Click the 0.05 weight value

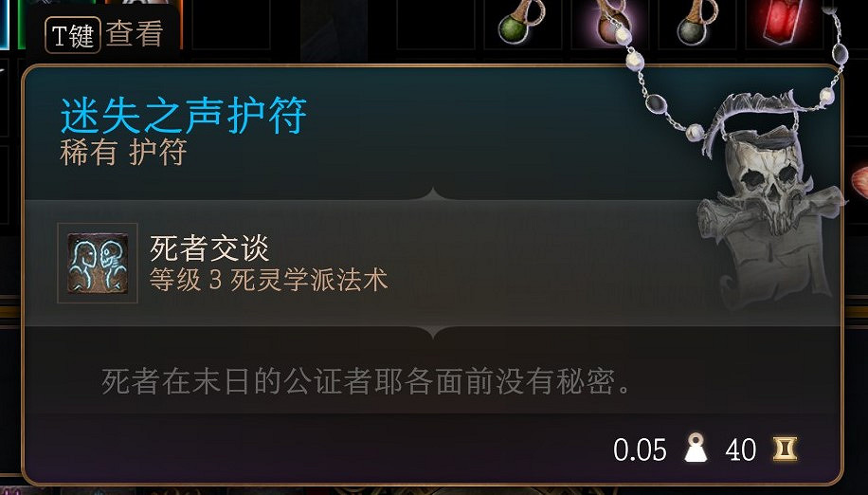pyautogui.click(x=640, y=449)
